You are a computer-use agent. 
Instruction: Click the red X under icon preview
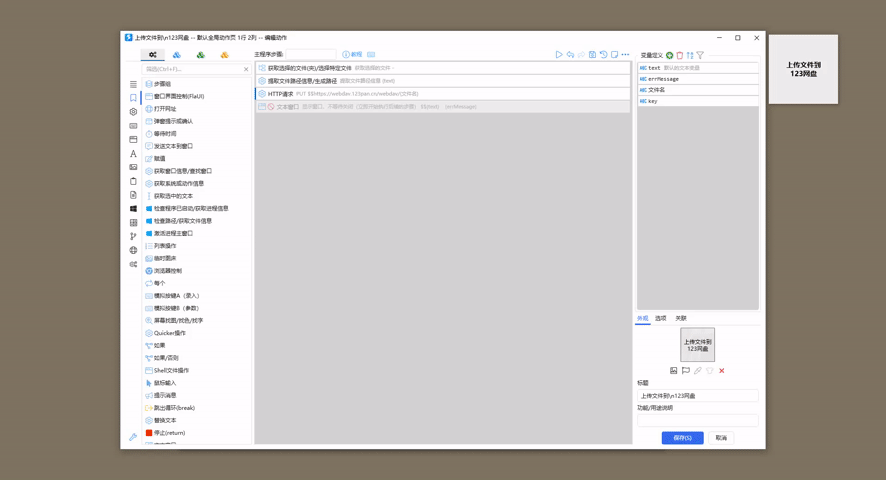[722, 371]
